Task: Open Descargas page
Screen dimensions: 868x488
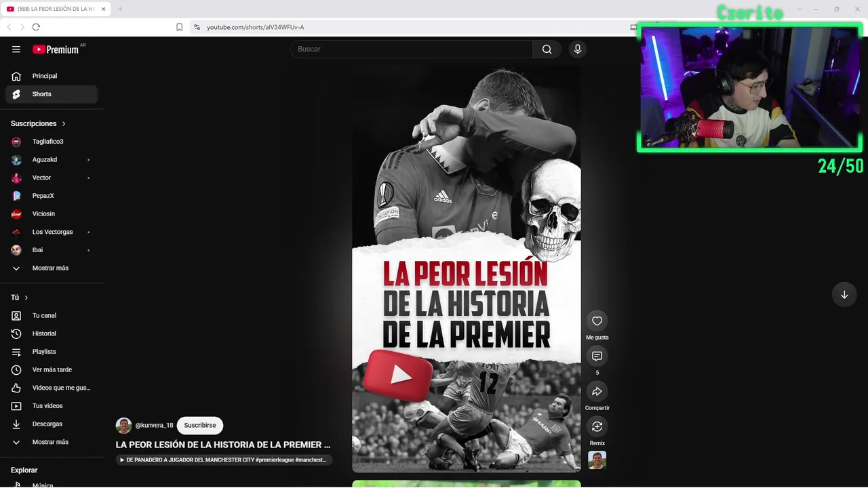Action: tap(52, 424)
